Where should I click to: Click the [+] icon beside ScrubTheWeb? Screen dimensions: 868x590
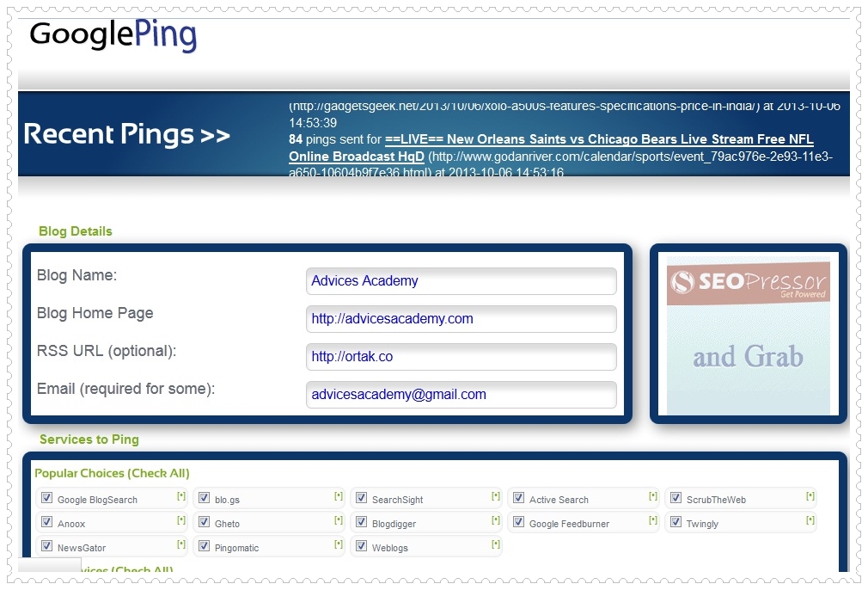[810, 496]
